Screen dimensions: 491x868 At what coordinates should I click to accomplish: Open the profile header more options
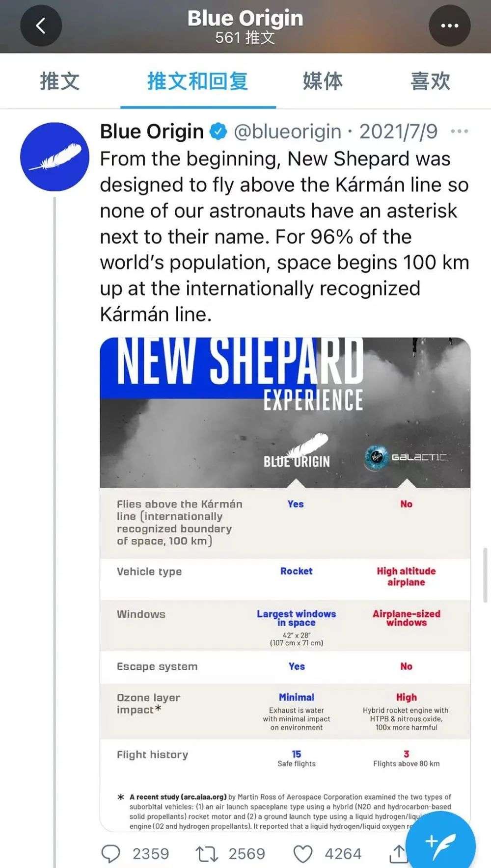(450, 26)
